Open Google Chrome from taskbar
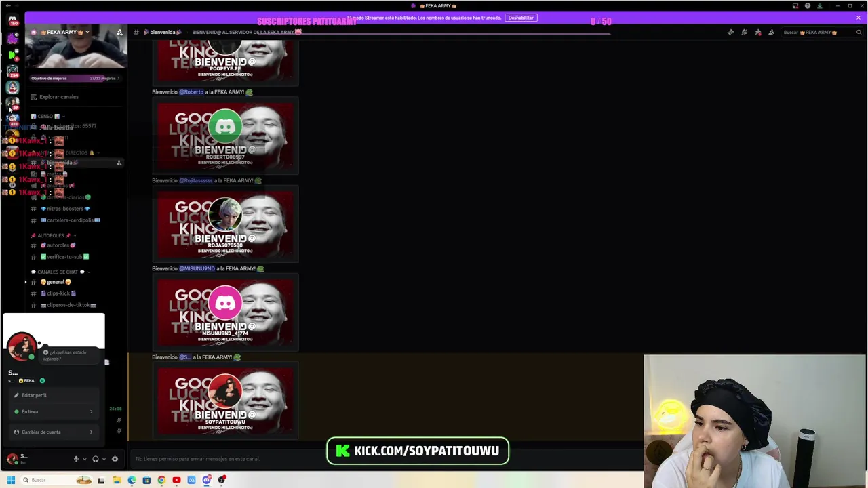 click(x=161, y=480)
